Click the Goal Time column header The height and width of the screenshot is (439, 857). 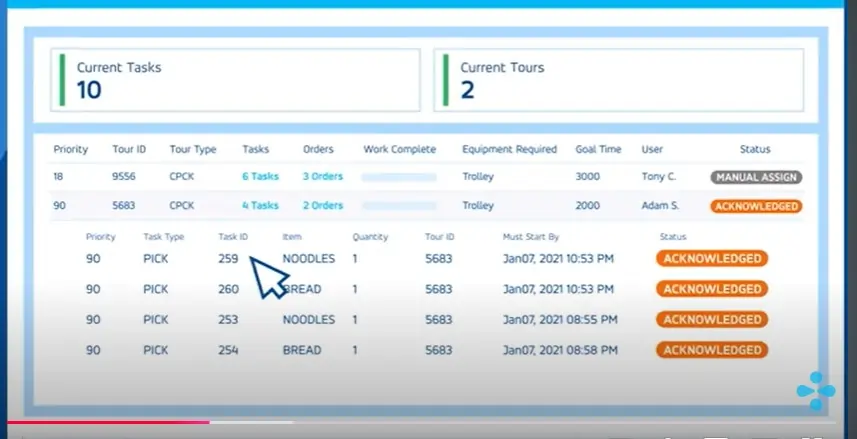pyautogui.click(x=598, y=149)
